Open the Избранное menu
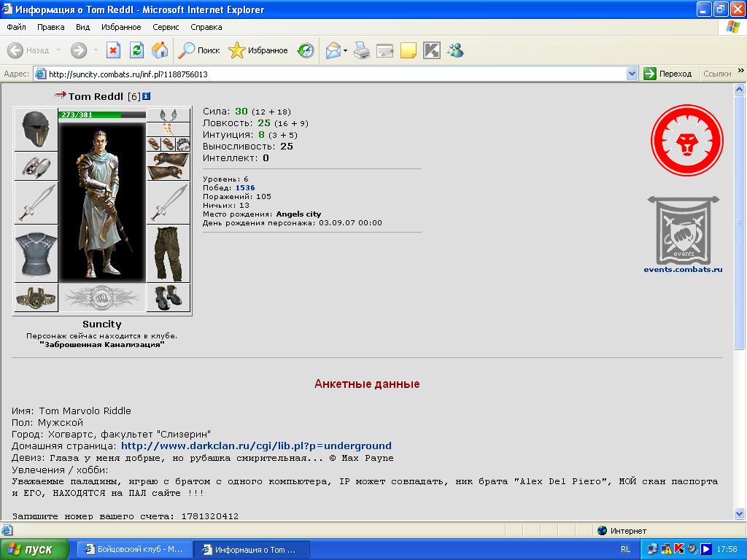The height and width of the screenshot is (560, 747). [x=121, y=27]
